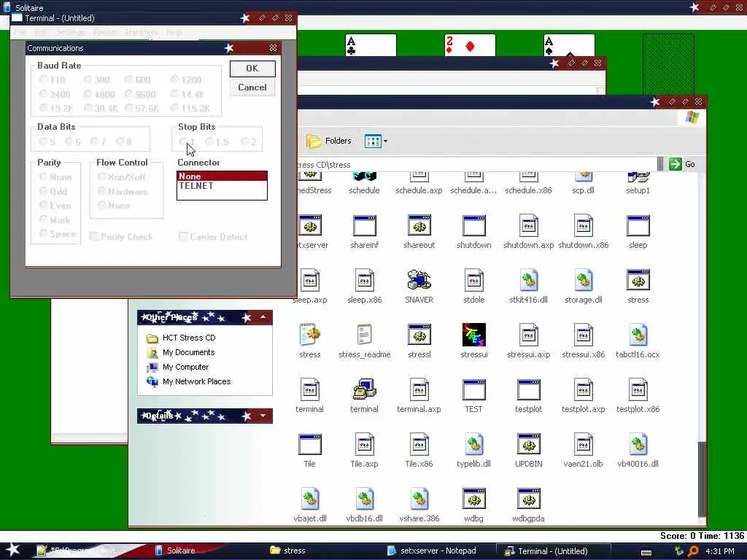The image size is (747, 560).
Task: Click the Go button in Explorer
Action: click(682, 164)
